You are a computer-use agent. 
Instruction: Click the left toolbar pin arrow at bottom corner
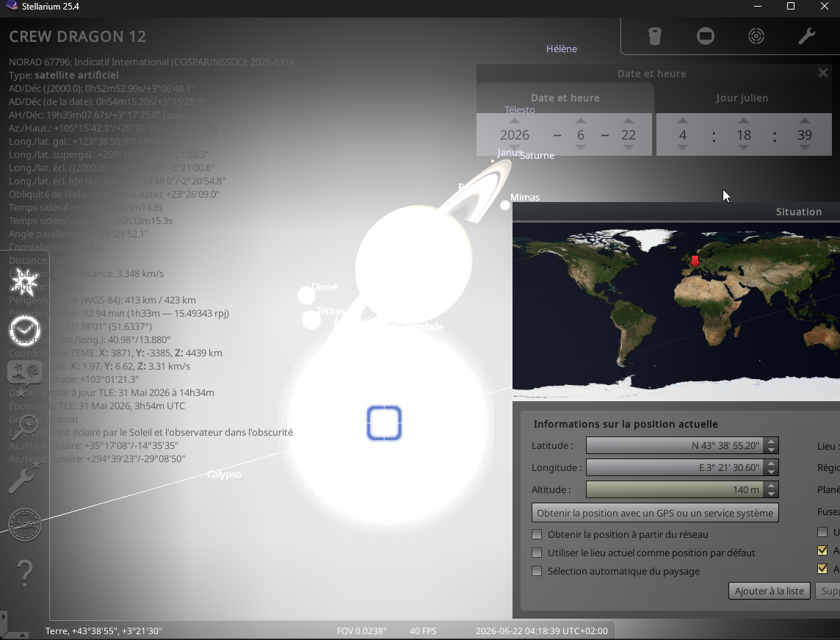coord(3,616)
